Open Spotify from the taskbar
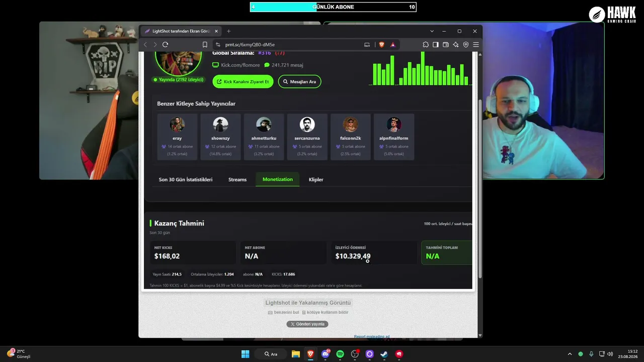This screenshot has width=644, height=362. tap(340, 354)
